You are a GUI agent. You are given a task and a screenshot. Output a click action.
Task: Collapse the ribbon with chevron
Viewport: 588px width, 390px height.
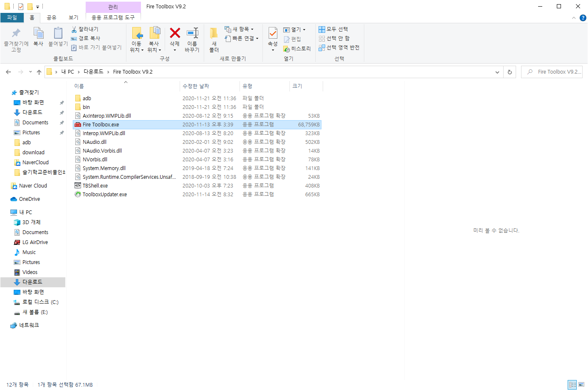[574, 18]
